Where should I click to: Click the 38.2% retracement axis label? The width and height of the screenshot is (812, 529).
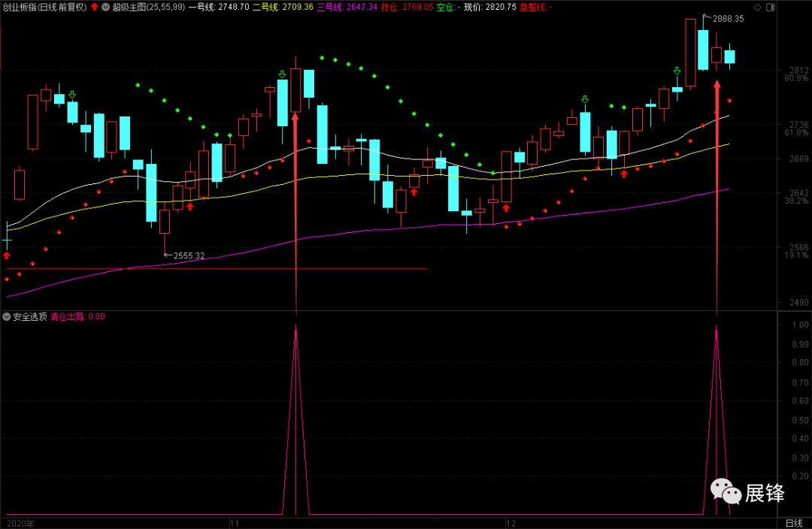(796, 201)
